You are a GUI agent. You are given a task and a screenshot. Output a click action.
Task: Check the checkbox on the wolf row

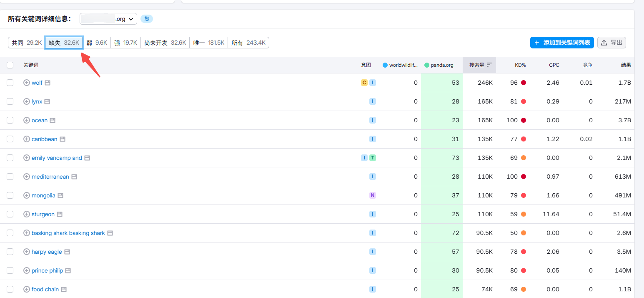pos(10,82)
